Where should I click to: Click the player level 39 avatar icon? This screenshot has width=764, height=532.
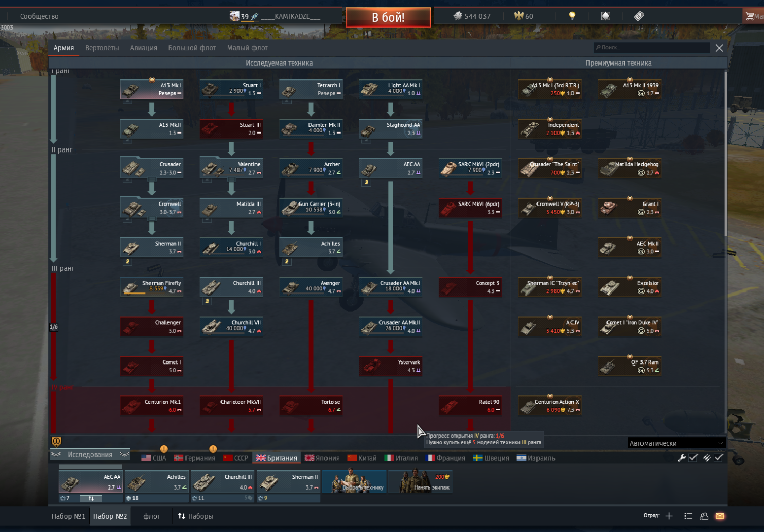pyautogui.click(x=235, y=16)
